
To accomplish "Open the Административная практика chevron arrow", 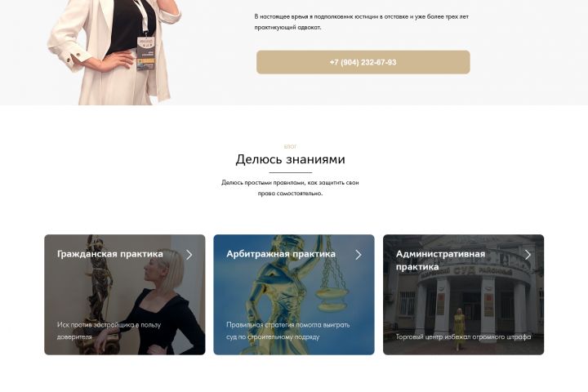I will pos(528,255).
